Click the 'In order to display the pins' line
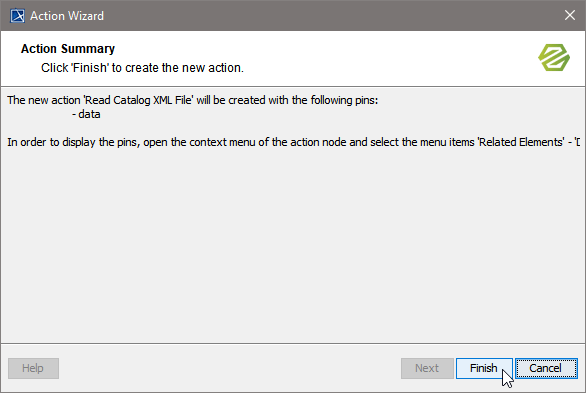Screen dimensions: 586x393 [x=293, y=142]
